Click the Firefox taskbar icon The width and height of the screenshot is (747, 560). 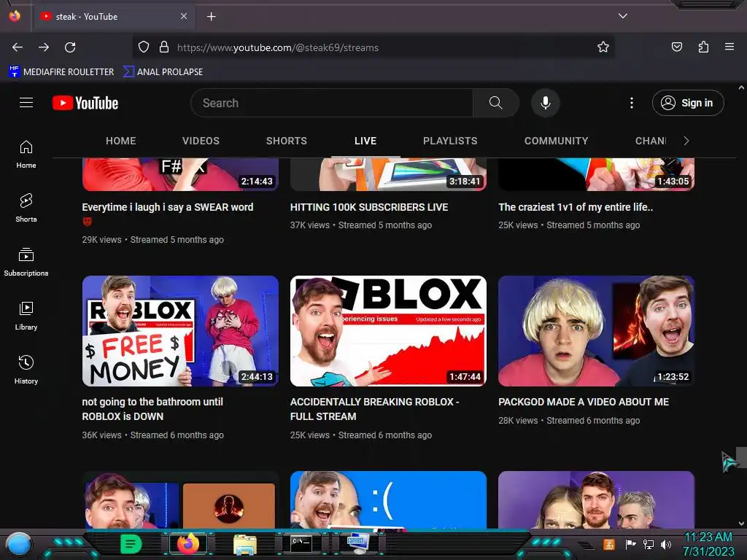point(188,544)
